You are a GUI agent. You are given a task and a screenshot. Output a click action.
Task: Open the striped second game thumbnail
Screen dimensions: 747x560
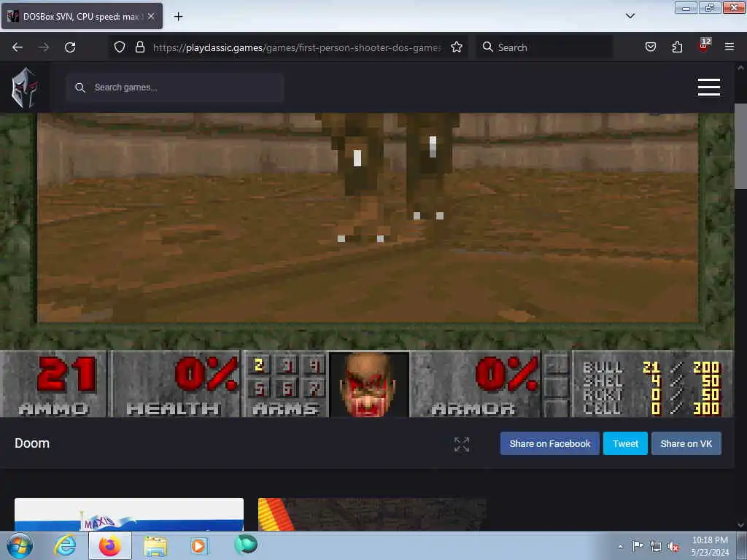tap(372, 514)
